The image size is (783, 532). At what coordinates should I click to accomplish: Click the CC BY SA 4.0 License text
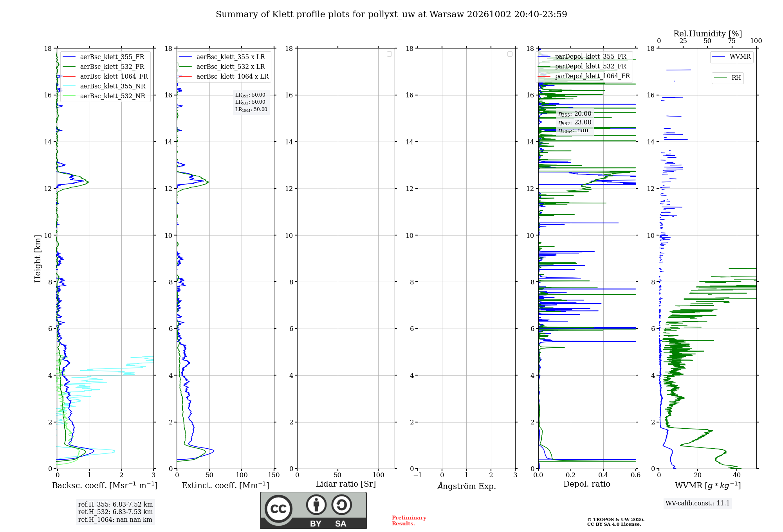tap(614, 525)
